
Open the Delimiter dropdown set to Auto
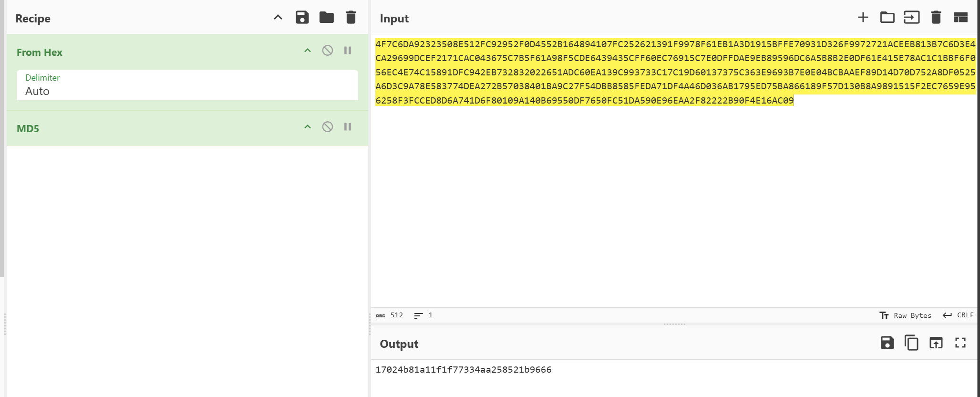pos(187,85)
